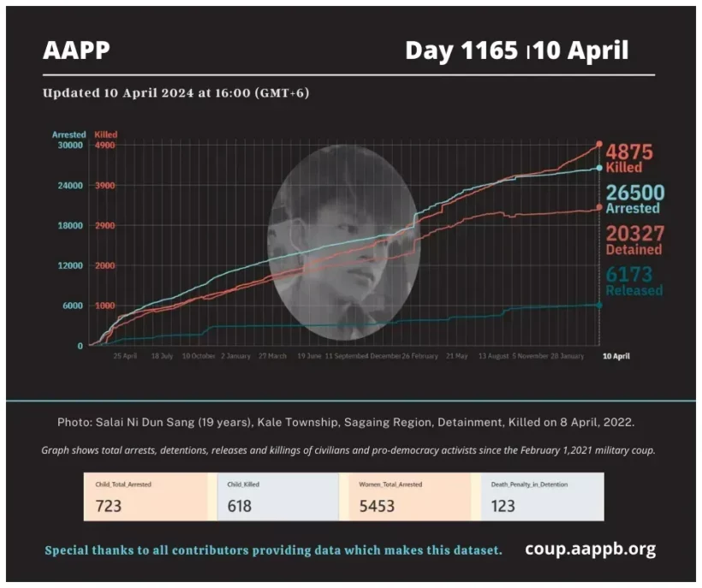Image resolution: width=702 pixels, height=588 pixels.
Task: Open the Child_Total_Arrested 723 card
Action: (x=146, y=497)
